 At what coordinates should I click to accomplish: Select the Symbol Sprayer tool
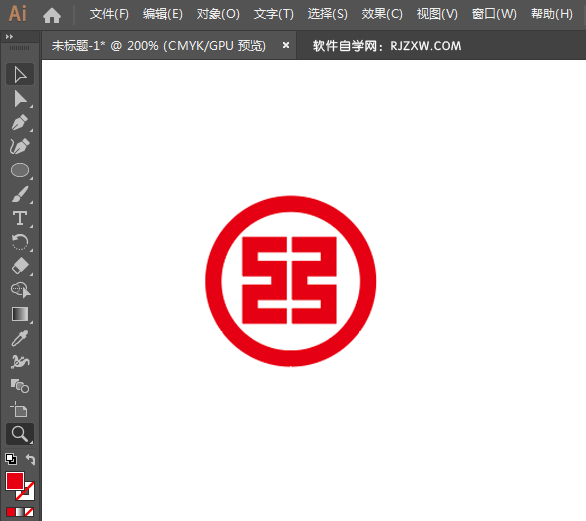20,362
